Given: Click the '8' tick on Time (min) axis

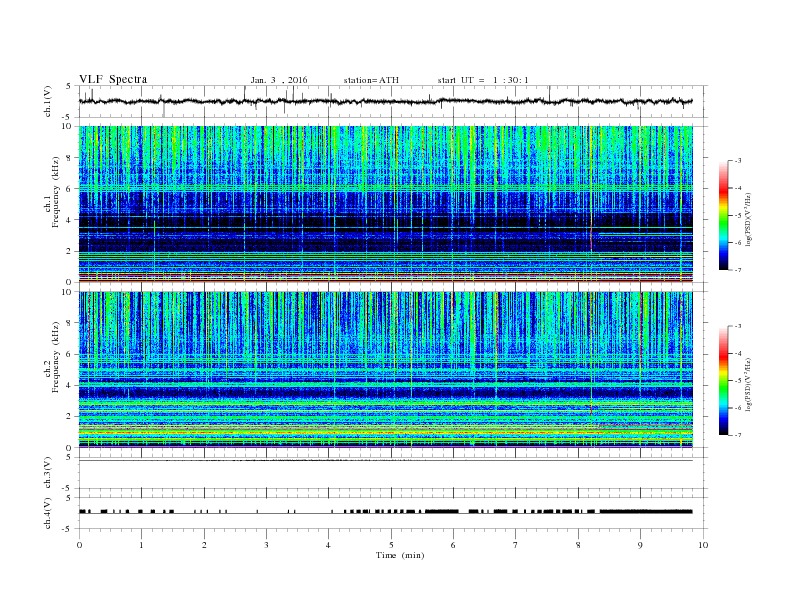Looking at the screenshot, I should click(x=578, y=545).
